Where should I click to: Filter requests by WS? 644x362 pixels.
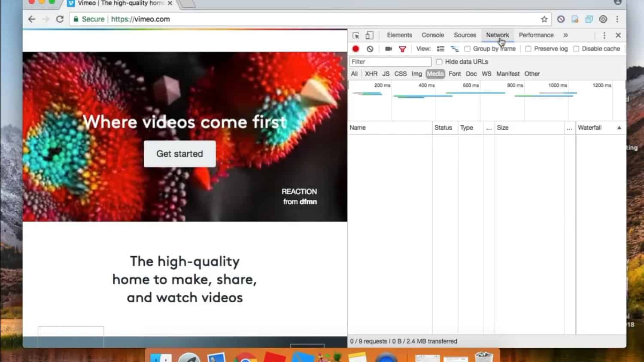486,74
